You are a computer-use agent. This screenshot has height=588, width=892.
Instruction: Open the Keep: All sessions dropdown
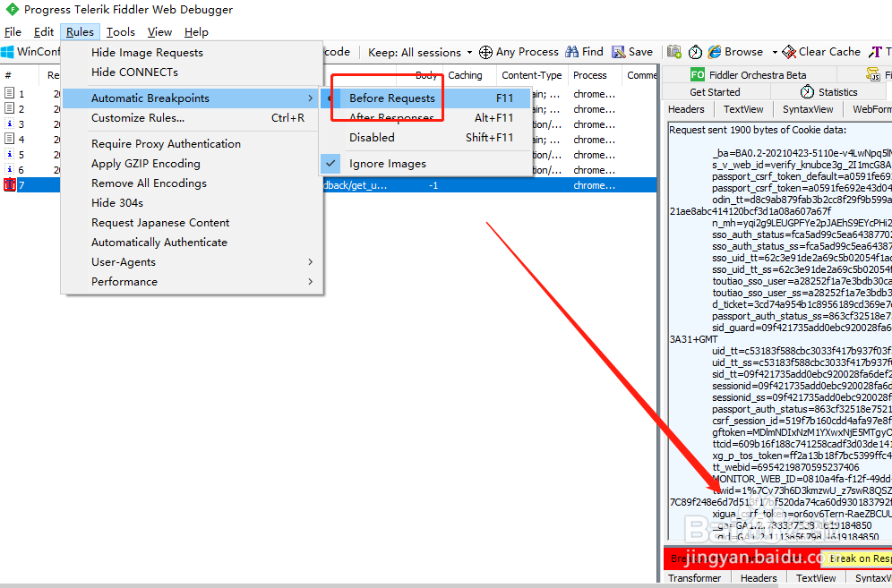coord(420,52)
